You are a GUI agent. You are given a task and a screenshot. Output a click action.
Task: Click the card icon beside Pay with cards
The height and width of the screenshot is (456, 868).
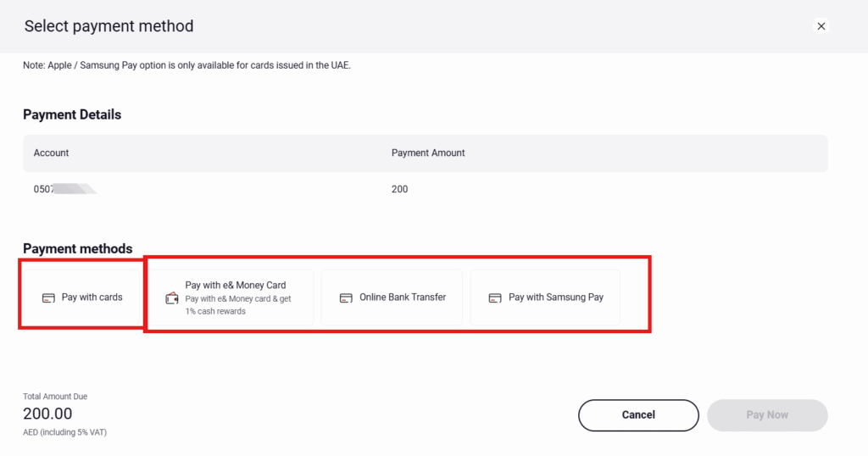pos(48,298)
